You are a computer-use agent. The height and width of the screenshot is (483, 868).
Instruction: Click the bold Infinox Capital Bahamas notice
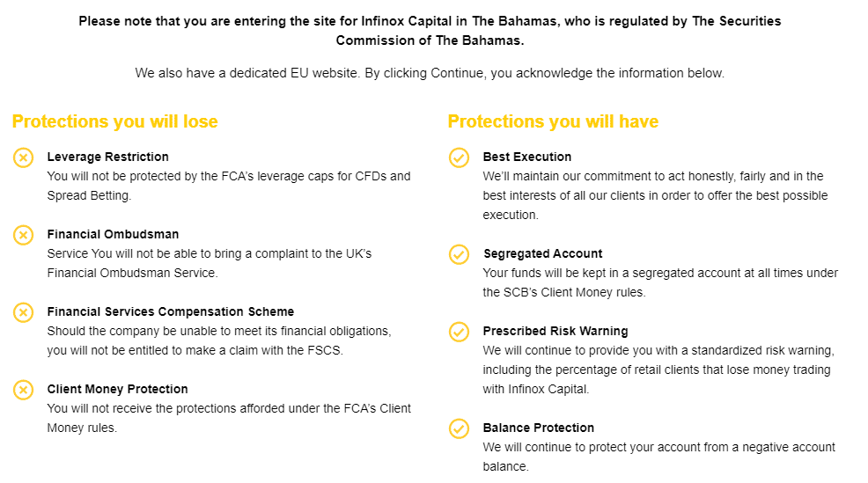tap(430, 31)
